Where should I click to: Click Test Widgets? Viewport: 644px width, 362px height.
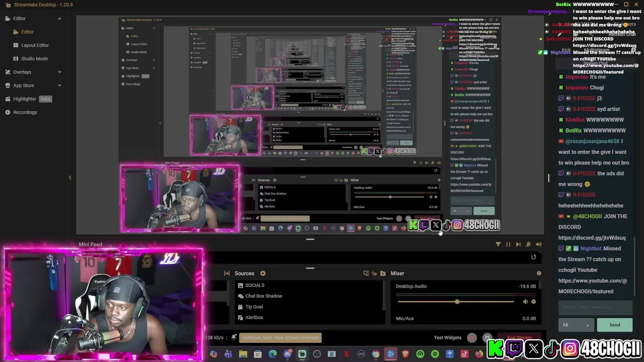point(447,337)
